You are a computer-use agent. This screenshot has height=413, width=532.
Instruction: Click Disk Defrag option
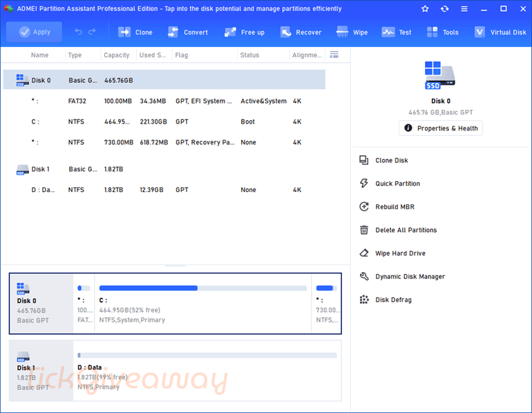coord(393,300)
